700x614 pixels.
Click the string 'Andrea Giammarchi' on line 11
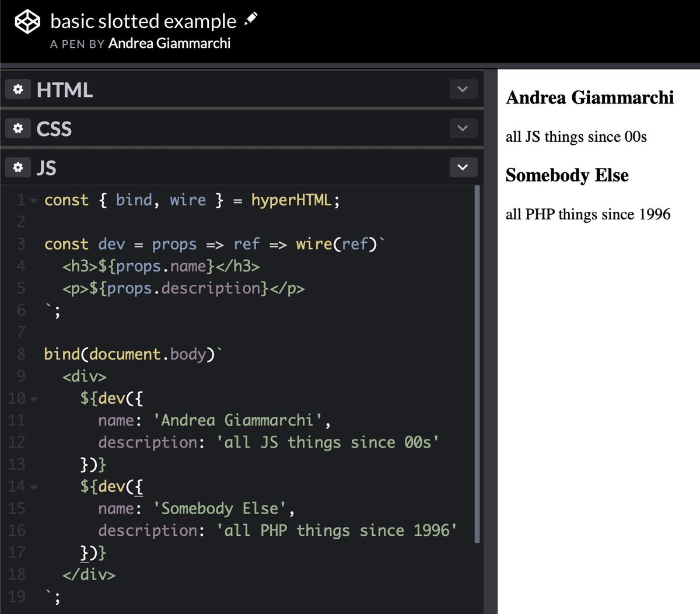(237, 420)
